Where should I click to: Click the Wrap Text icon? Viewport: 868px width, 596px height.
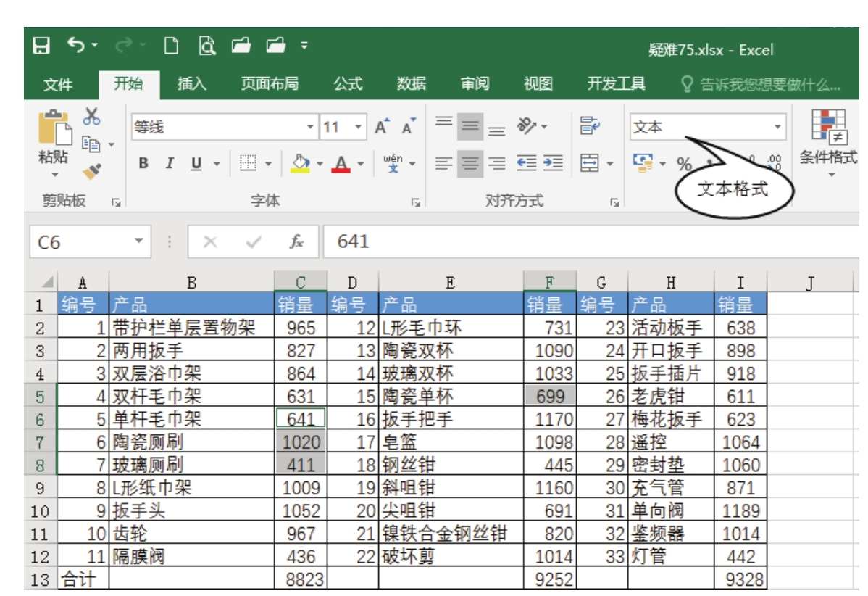[588, 126]
